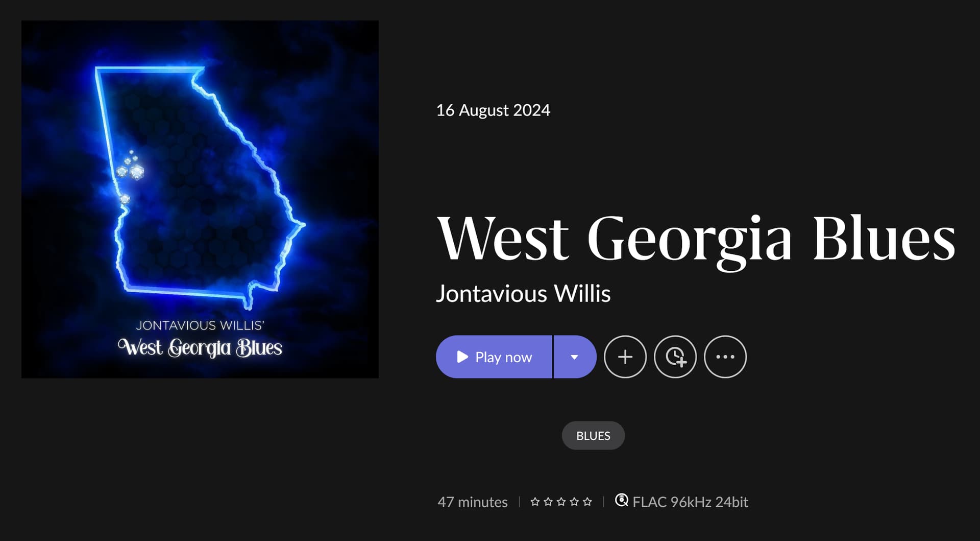The image size is (980, 541).
Task: Expand the play options dropdown arrow
Action: [575, 357]
